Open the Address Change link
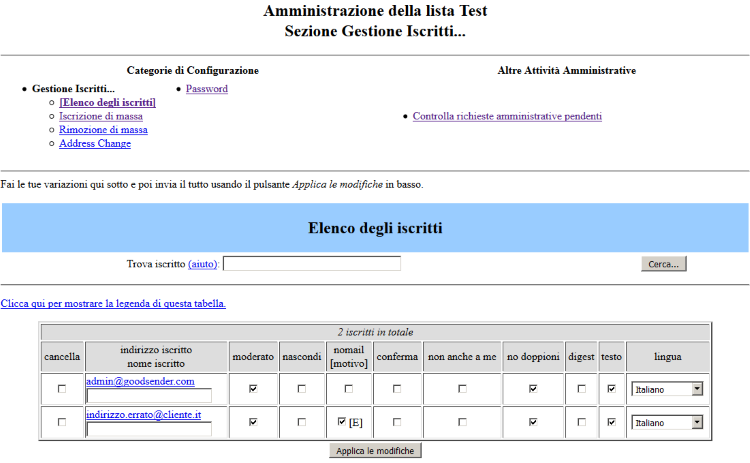 coord(95,143)
